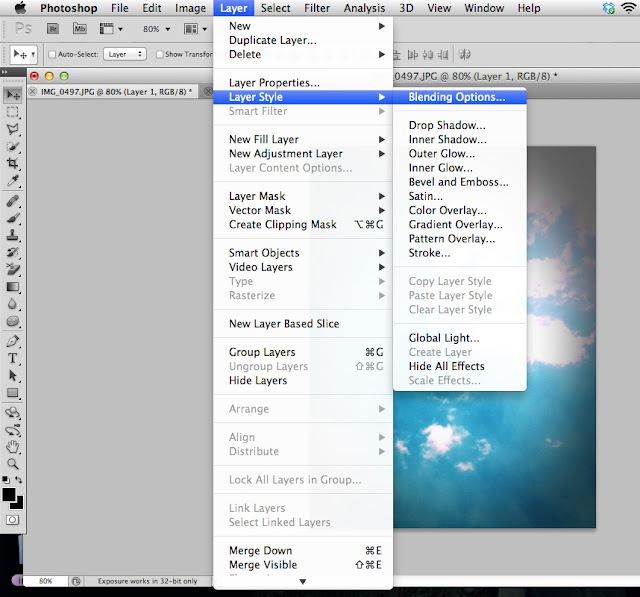The height and width of the screenshot is (597, 640).
Task: Launch Mini Bridge from the application bar
Action: [x=80, y=29]
